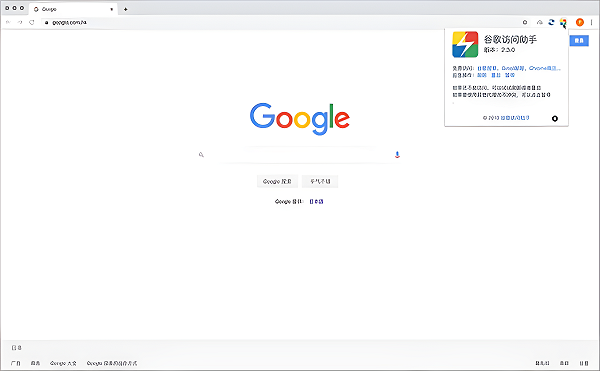This screenshot has width=600, height=371.
Task: Click the first blue link in popup's first row
Action: pos(487,68)
